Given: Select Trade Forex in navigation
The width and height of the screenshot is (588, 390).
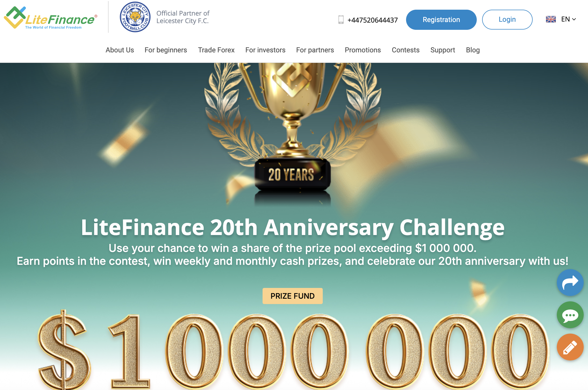Looking at the screenshot, I should click(x=216, y=50).
